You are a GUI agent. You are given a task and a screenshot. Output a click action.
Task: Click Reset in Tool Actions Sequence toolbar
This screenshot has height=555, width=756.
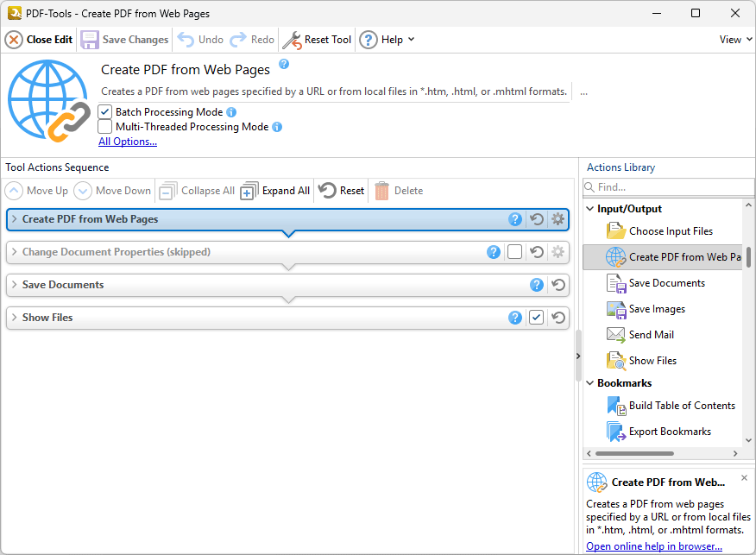342,191
